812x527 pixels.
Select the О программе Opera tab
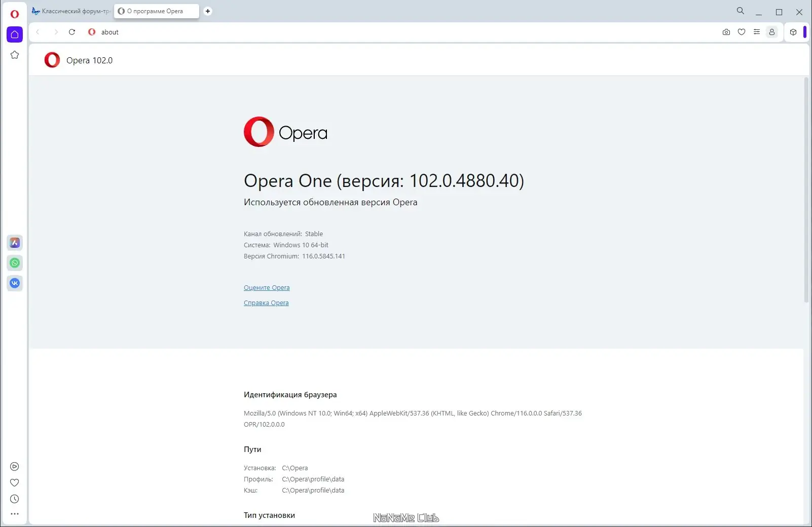[x=157, y=11]
